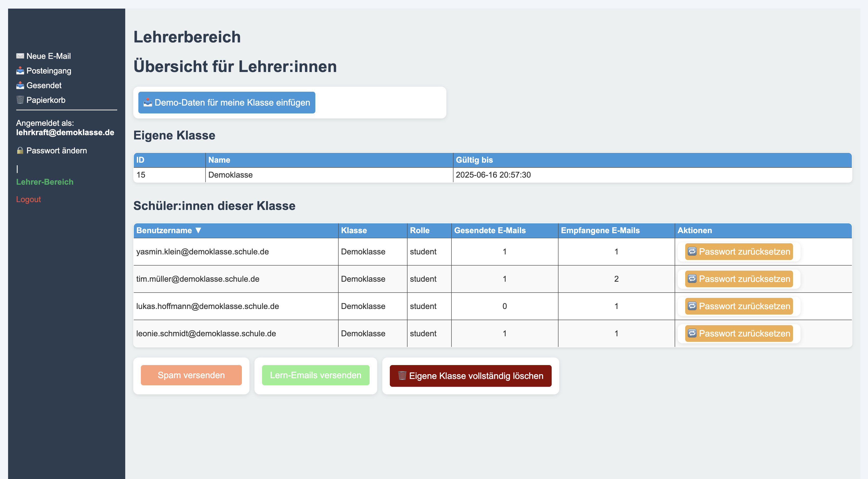Click Eigene Klasse vollständig löschen
This screenshot has height=479, width=868.
point(470,376)
